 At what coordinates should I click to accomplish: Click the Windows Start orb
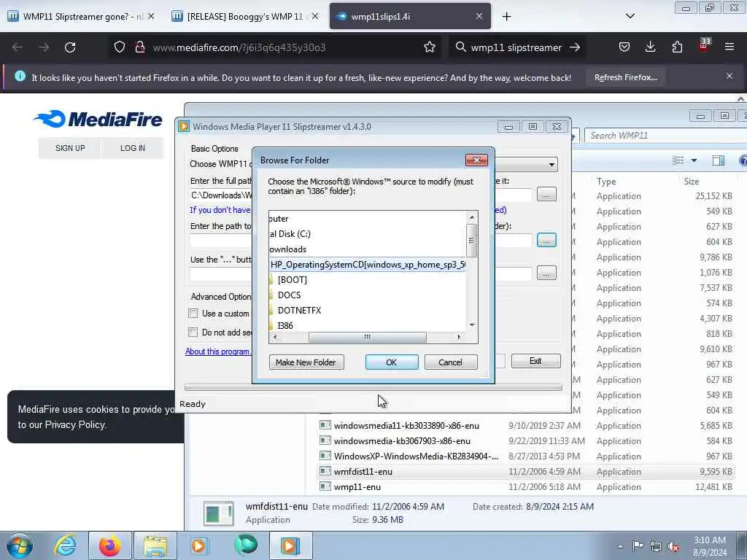pyautogui.click(x=20, y=545)
